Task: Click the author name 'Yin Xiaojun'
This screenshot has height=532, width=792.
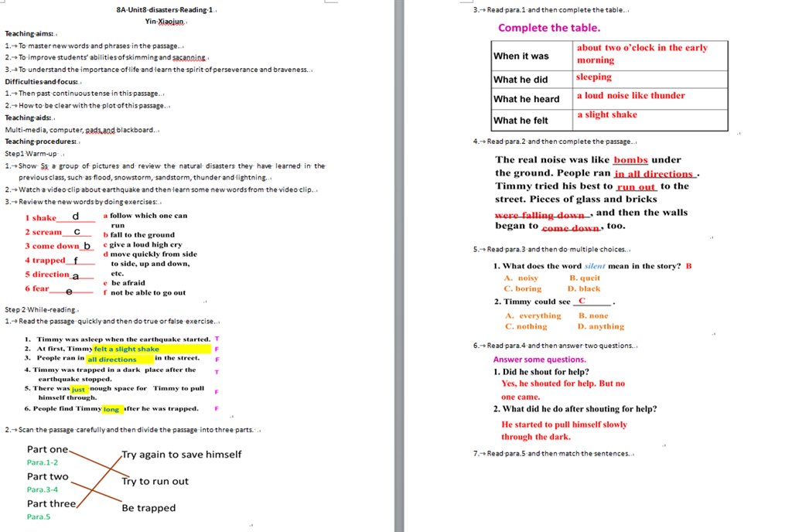Action: [x=166, y=22]
